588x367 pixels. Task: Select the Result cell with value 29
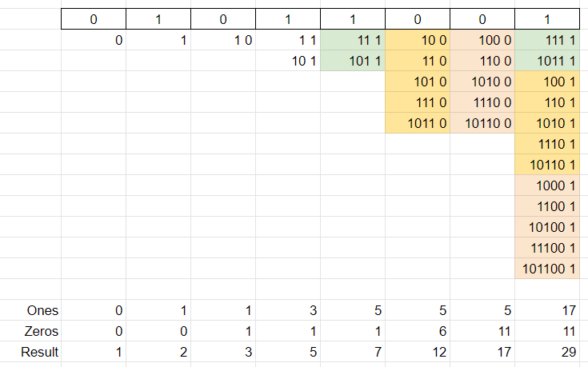click(547, 352)
